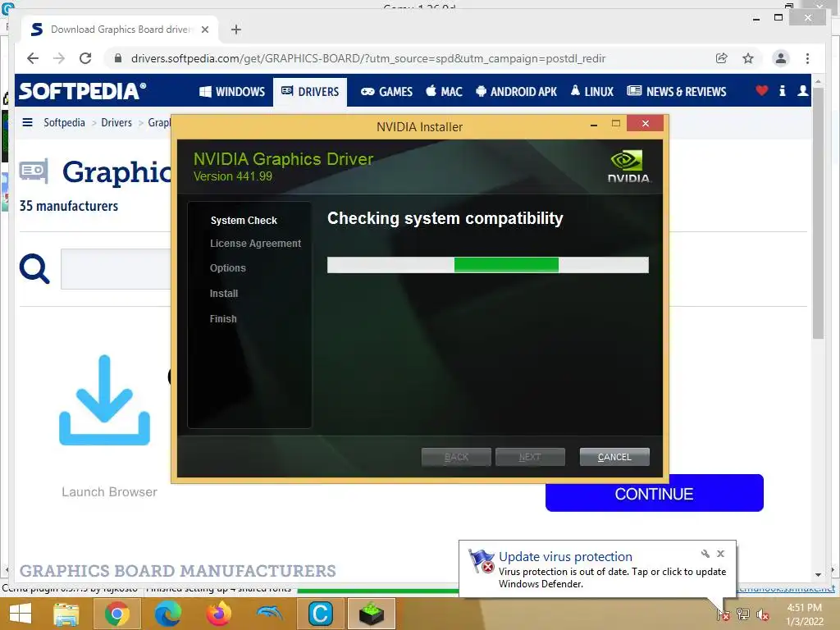Screen dimensions: 840x630
Task: Click the Update virus protection notification title
Action: [x=565, y=557]
